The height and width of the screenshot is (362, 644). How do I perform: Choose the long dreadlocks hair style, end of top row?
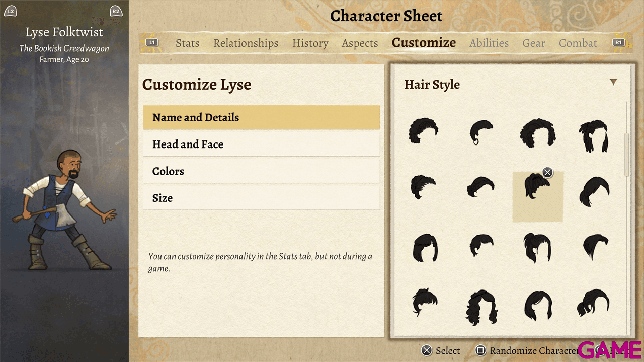pyautogui.click(x=594, y=136)
